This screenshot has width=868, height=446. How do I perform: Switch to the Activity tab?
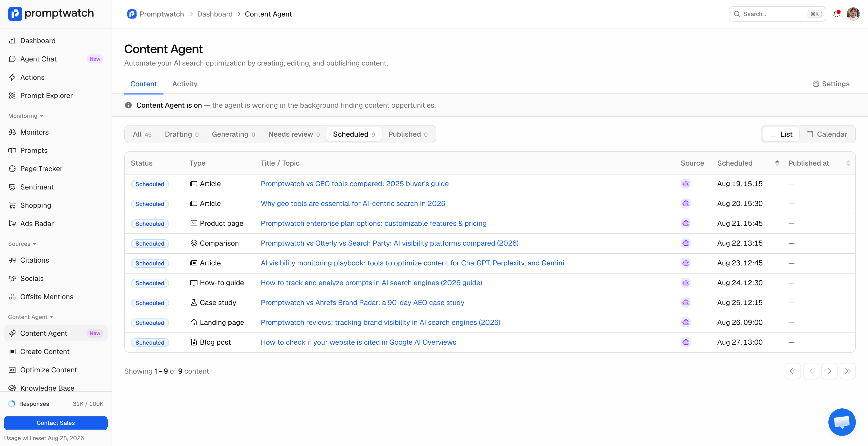coord(185,84)
